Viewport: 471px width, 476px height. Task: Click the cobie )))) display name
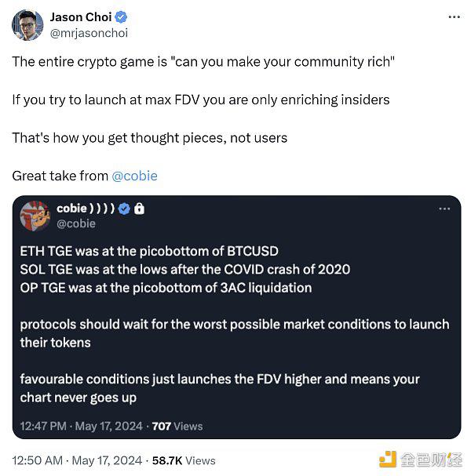click(86, 209)
